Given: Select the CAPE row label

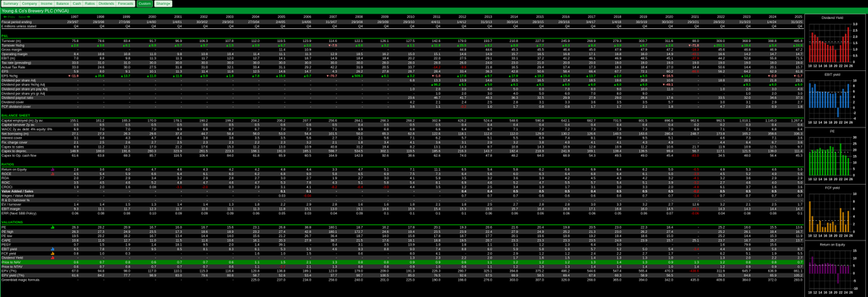Looking at the screenshot, I should (6, 240).
